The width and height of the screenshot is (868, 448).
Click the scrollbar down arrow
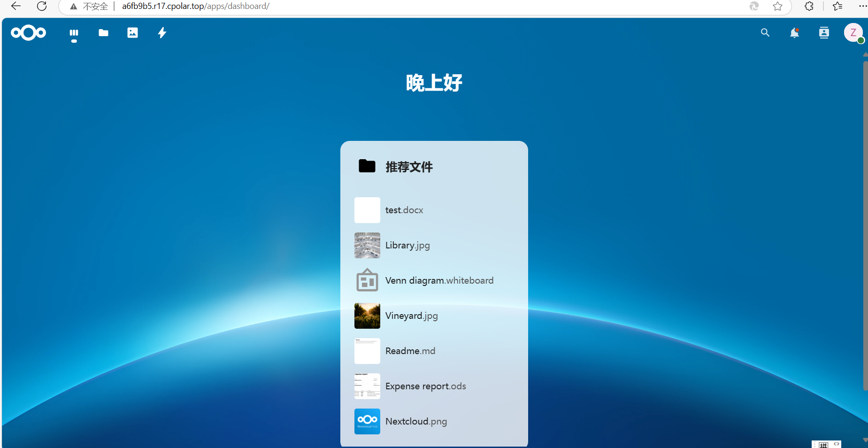pos(865,440)
